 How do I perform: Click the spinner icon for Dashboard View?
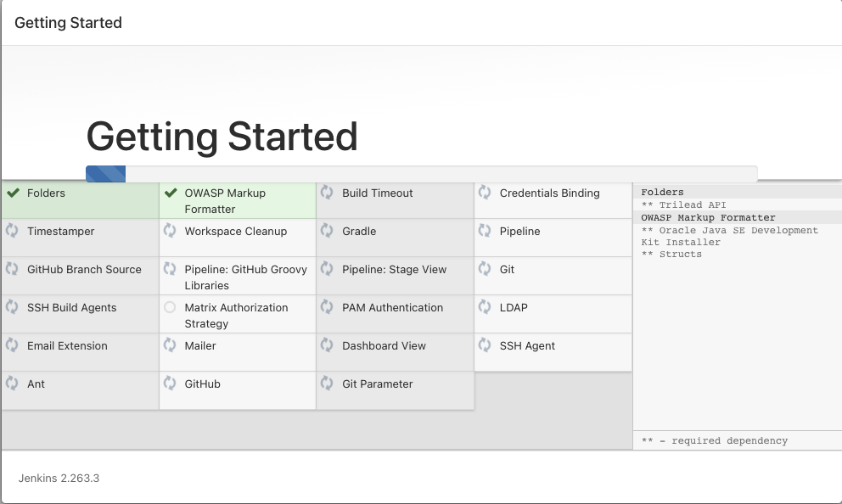tap(327, 344)
